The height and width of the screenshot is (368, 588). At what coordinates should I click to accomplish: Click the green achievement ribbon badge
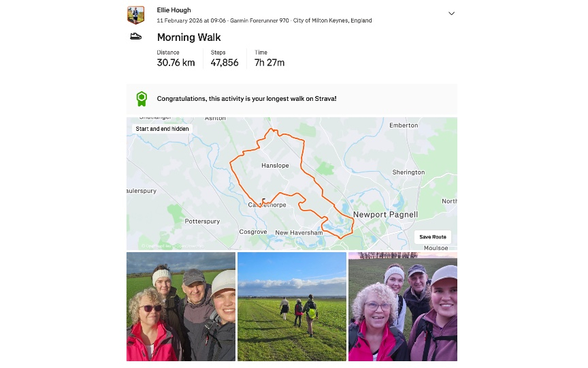pos(142,99)
